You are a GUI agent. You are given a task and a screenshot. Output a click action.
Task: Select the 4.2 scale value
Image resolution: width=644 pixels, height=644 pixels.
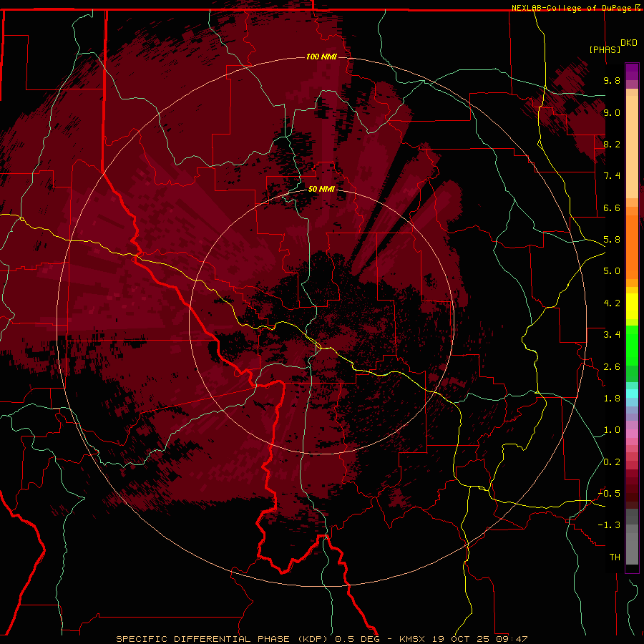click(612, 303)
